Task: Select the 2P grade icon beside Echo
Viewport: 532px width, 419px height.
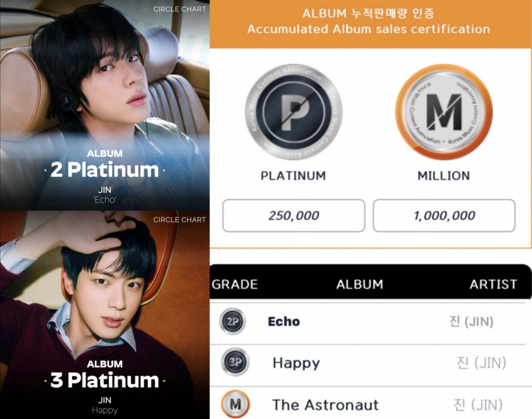Action: coord(232,321)
